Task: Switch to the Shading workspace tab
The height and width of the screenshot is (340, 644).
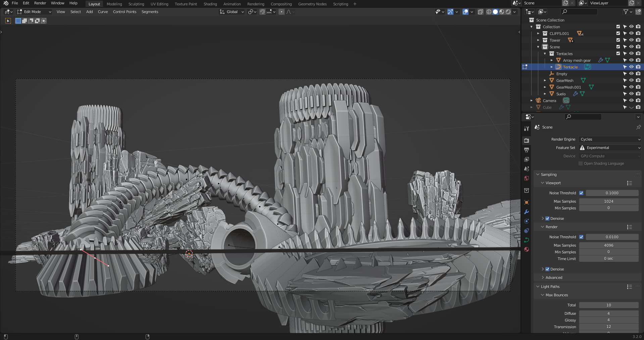Action: click(210, 4)
